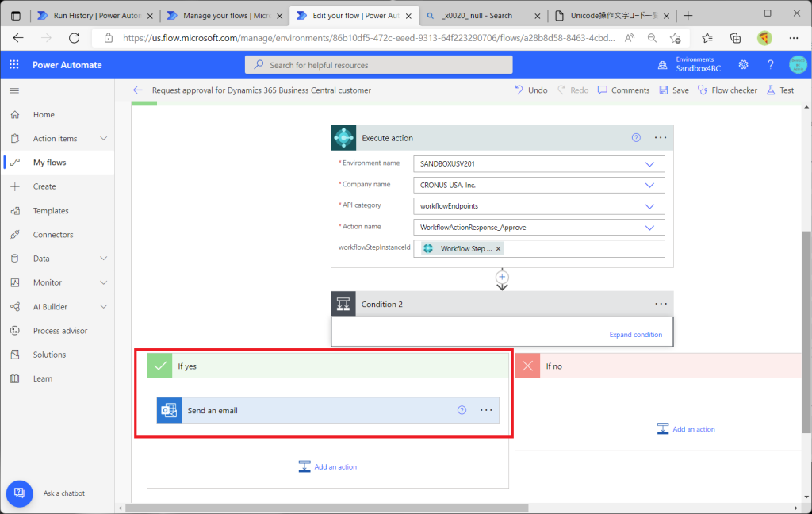Open browser zoom magnifier icon

click(652, 38)
